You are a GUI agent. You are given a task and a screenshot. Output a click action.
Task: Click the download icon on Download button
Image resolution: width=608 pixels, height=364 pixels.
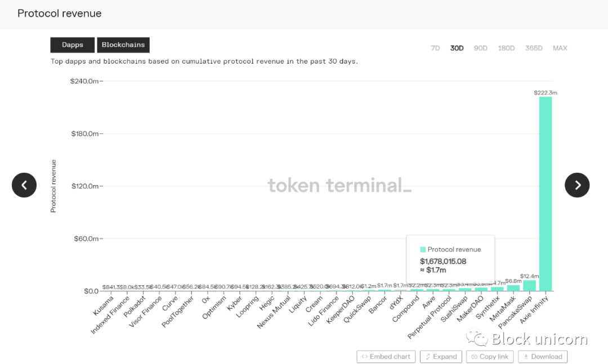[526, 357]
